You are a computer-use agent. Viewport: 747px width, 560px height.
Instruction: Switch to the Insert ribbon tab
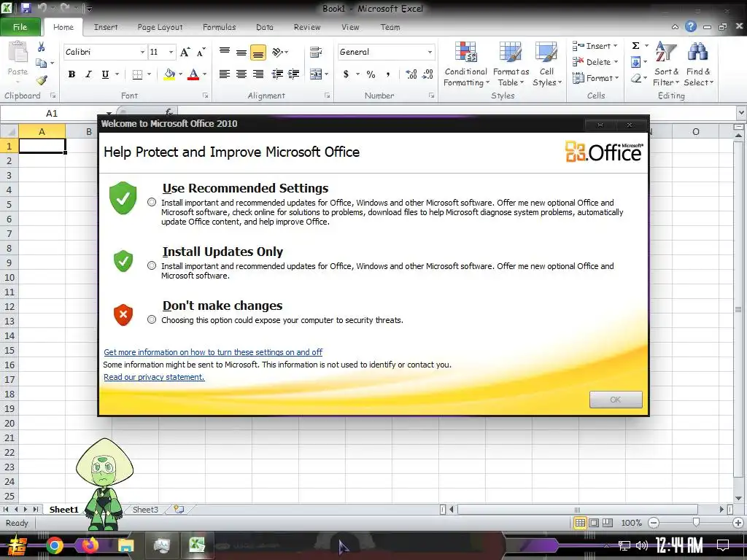pos(106,27)
